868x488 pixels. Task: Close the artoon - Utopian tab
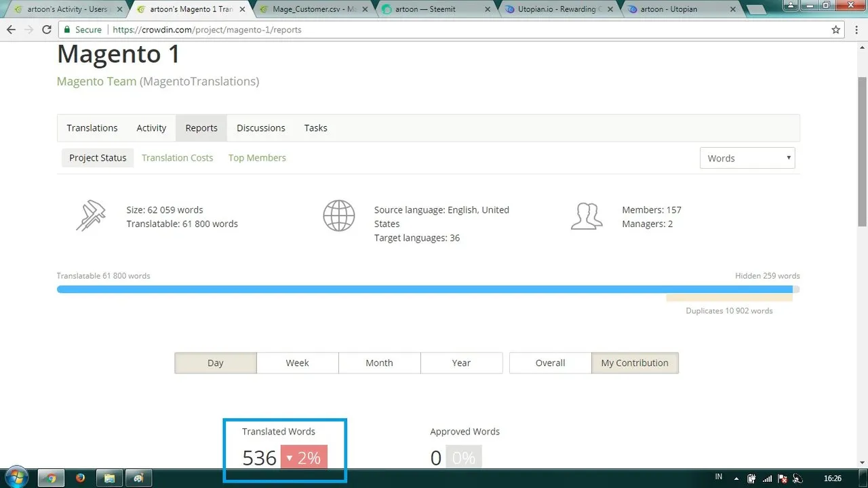click(x=732, y=9)
